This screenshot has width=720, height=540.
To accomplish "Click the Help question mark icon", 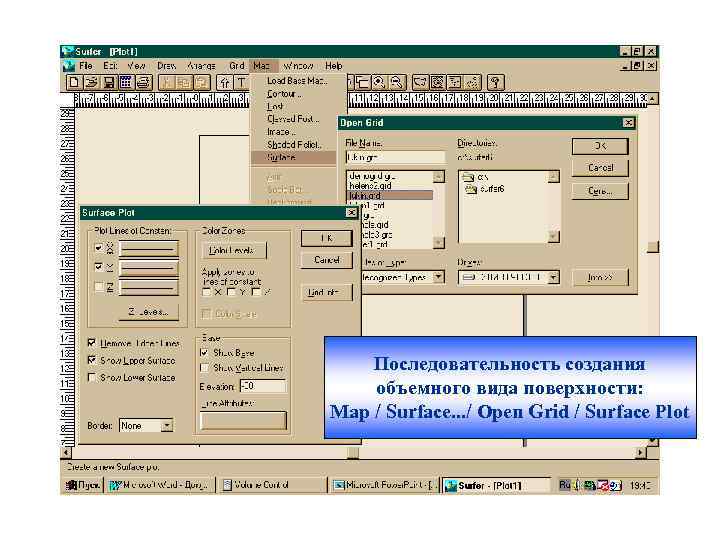I will point(495,83).
